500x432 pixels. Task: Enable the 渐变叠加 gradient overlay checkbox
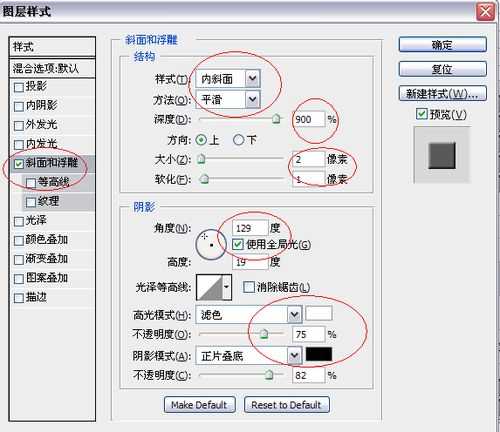click(x=19, y=260)
